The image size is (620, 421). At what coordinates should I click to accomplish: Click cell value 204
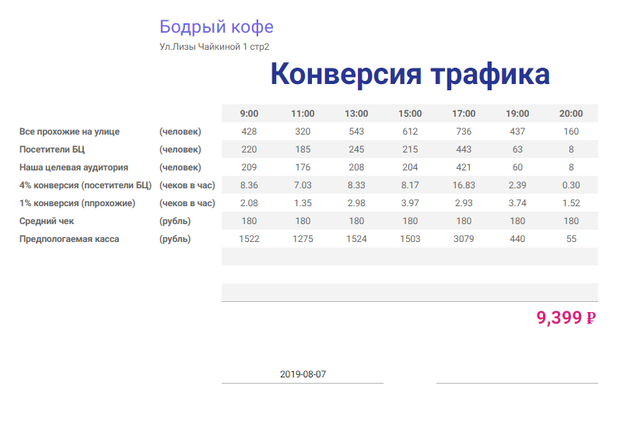(410, 167)
